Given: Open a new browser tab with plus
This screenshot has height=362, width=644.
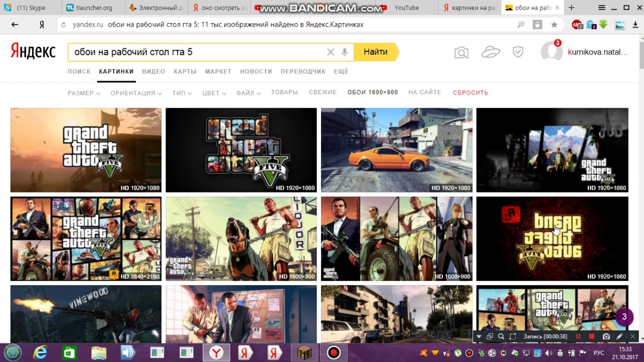Looking at the screenshot, I should point(571,8).
